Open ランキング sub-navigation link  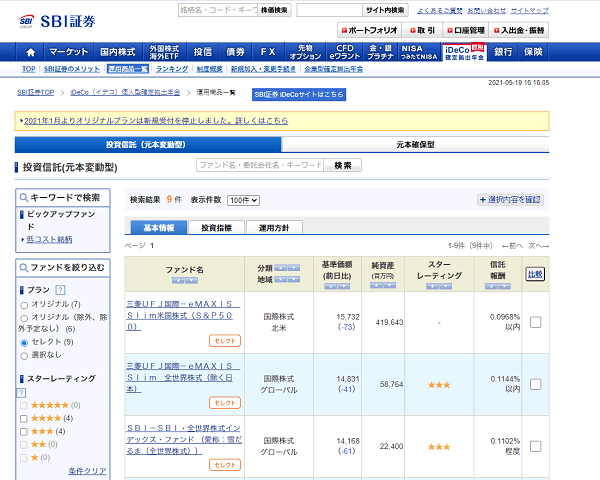click(x=172, y=69)
